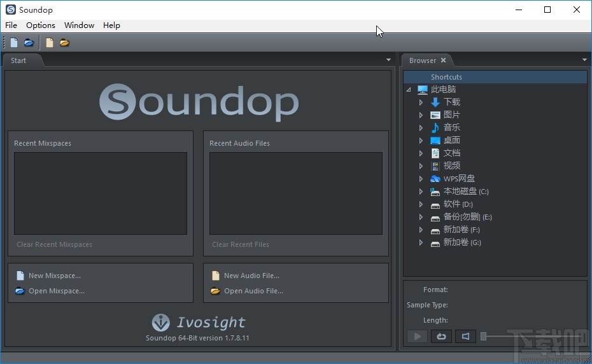592x364 pixels.
Task: Click the 文档 document icon
Action: tap(435, 153)
